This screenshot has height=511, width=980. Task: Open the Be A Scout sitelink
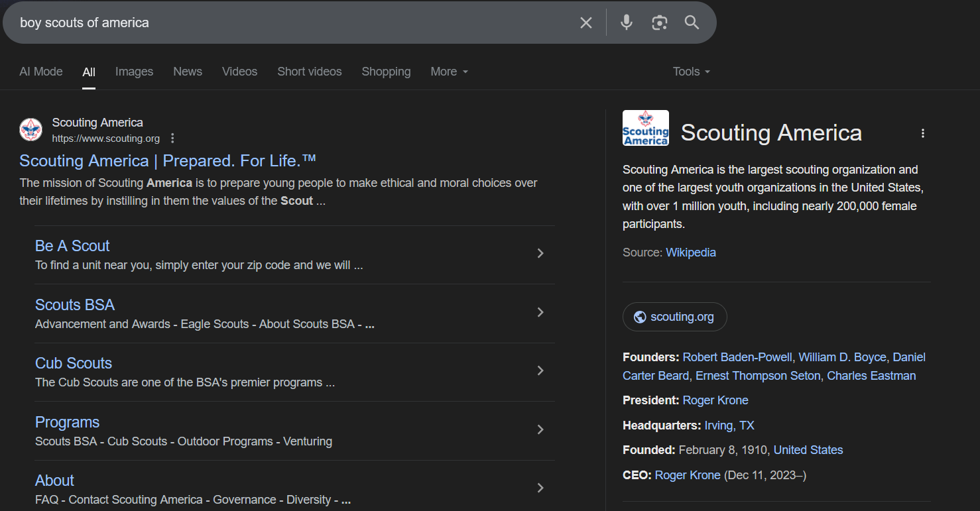(72, 246)
